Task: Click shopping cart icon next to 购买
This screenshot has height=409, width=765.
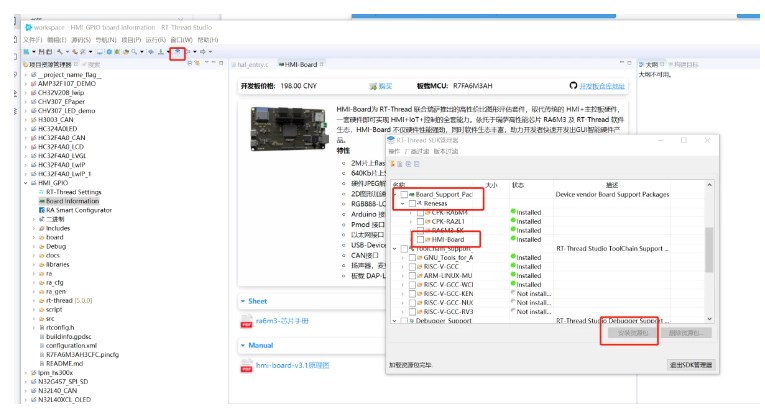Action: coord(373,86)
